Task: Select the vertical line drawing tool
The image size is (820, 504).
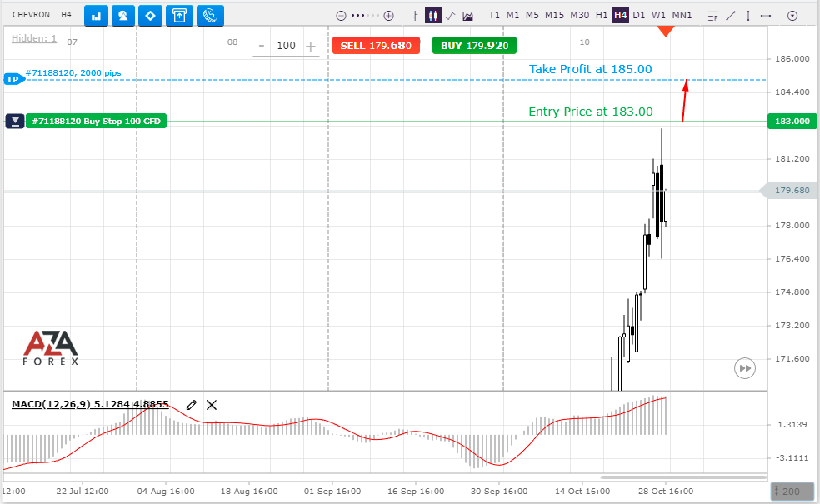Action: (x=748, y=16)
